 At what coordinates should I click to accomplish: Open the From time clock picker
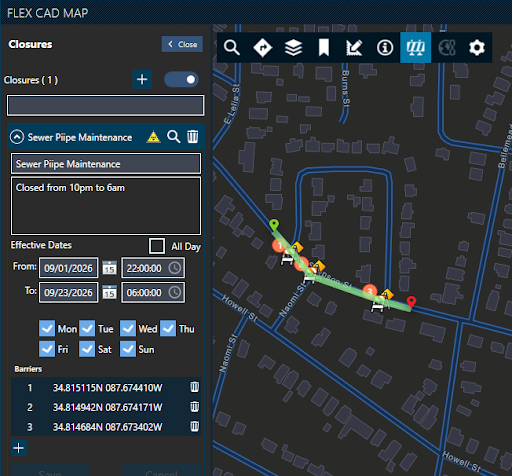[175, 268]
